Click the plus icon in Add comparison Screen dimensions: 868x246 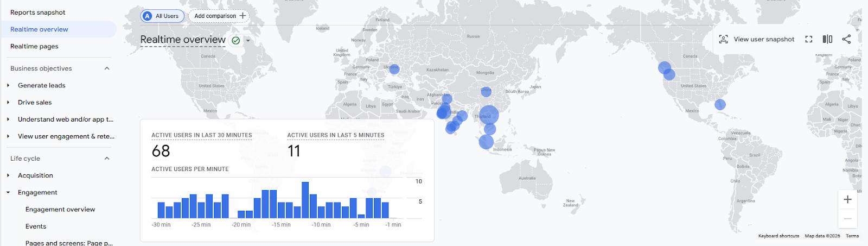[242, 16]
